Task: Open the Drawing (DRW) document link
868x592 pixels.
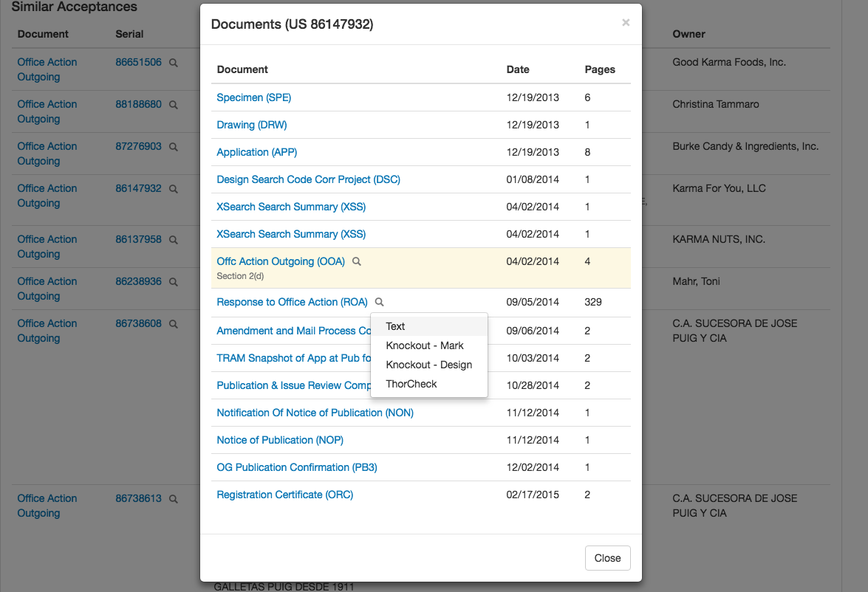Action: [251, 125]
